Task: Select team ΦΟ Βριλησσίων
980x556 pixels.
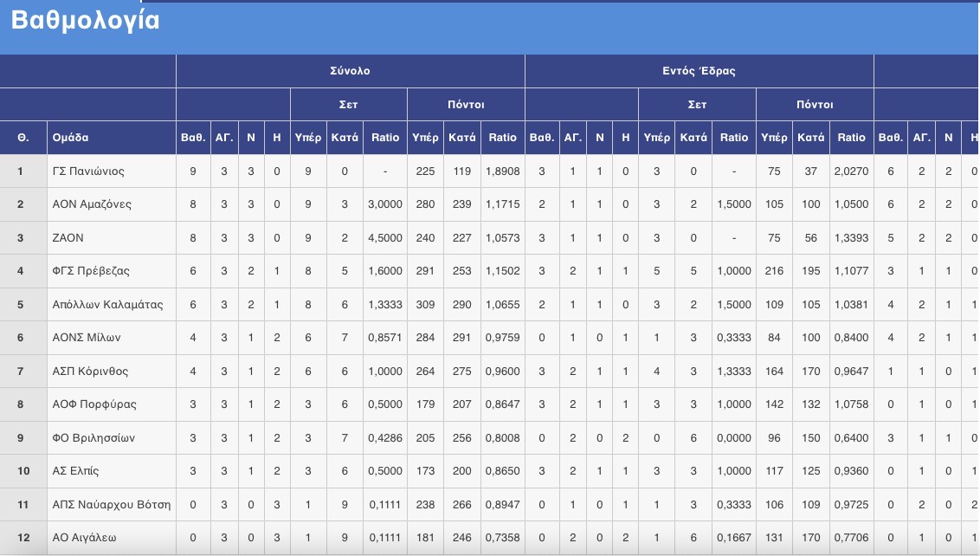Action: coord(93,438)
